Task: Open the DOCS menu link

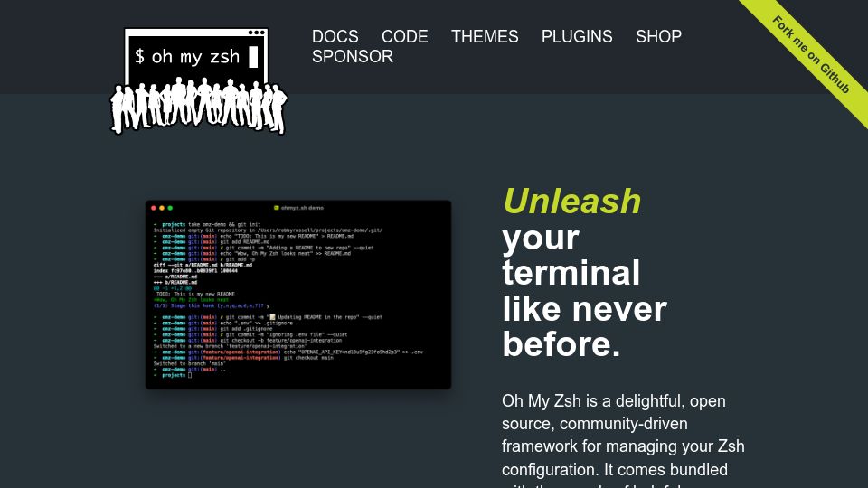Action: click(335, 36)
